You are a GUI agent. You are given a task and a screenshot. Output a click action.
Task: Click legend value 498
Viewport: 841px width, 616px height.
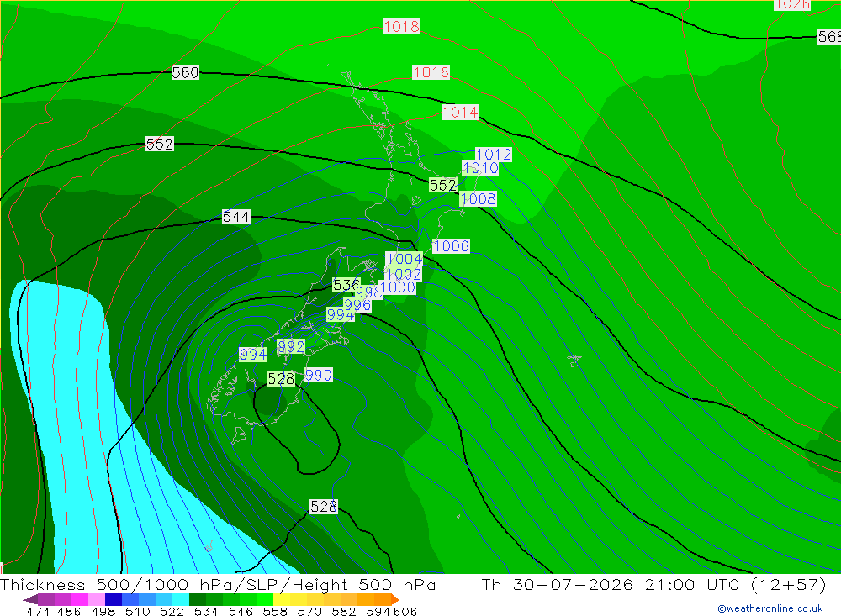[x=103, y=611]
